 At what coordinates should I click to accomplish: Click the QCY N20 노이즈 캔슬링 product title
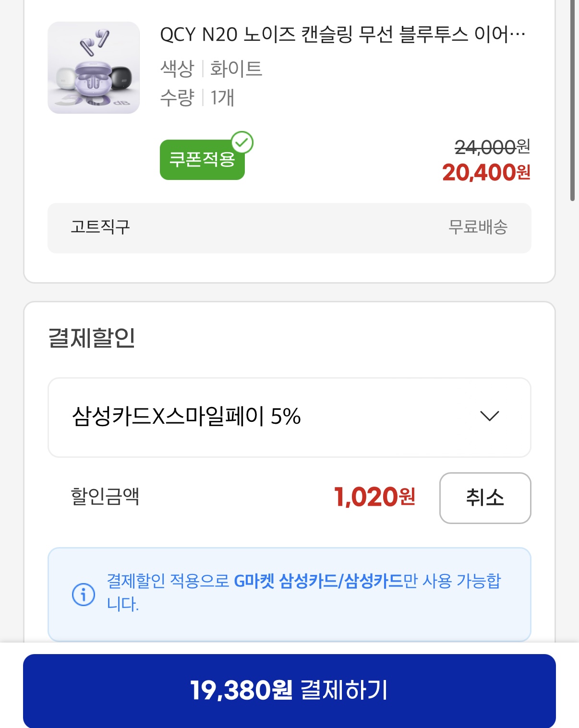point(342,35)
